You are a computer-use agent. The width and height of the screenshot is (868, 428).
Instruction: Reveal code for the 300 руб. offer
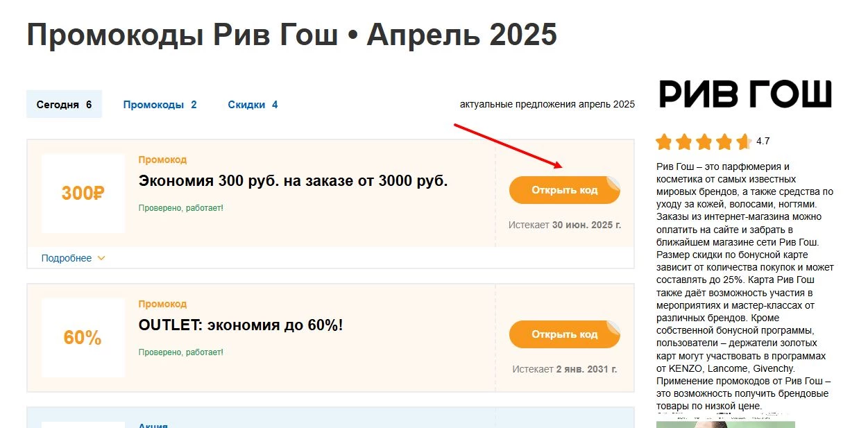coord(564,190)
